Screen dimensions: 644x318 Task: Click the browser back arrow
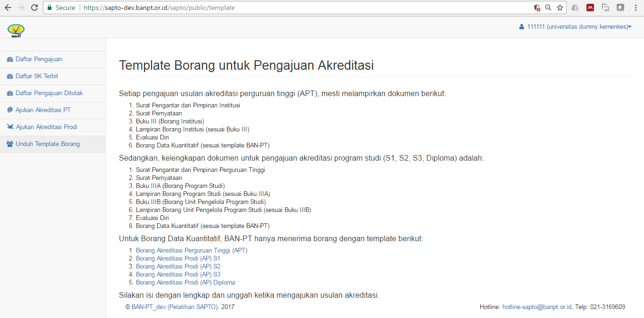[x=8, y=8]
